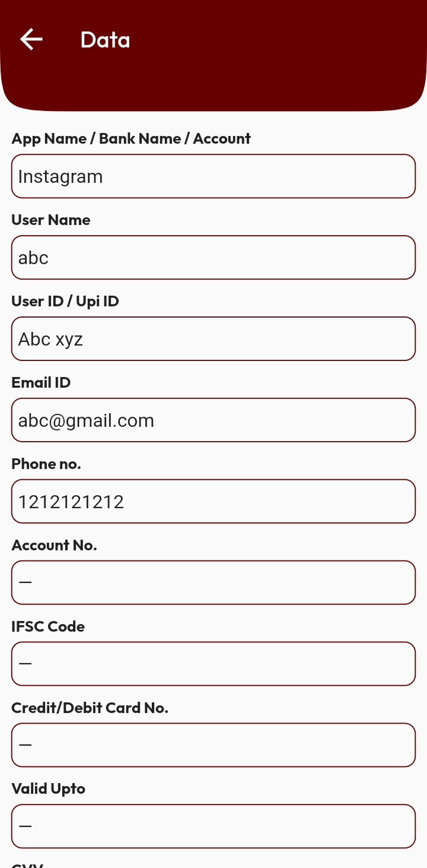This screenshot has width=427, height=868.
Task: Click the 'User Name' label text
Action: pos(51,220)
